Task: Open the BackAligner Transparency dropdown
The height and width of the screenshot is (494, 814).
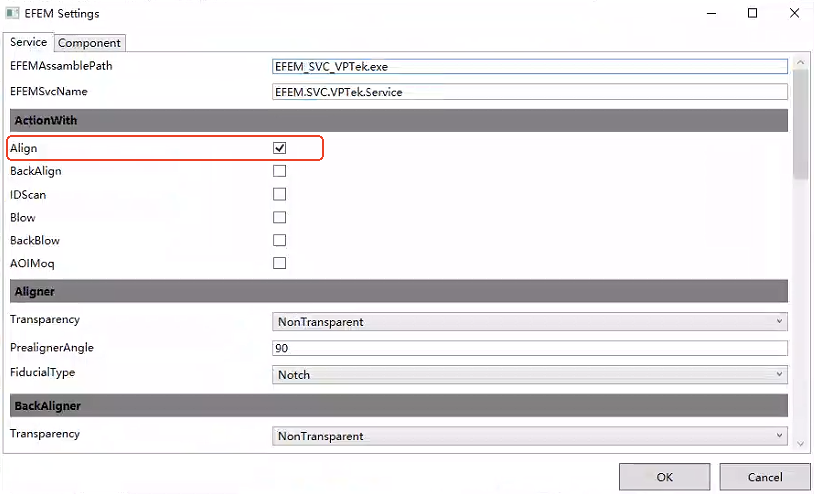Action: click(530, 436)
